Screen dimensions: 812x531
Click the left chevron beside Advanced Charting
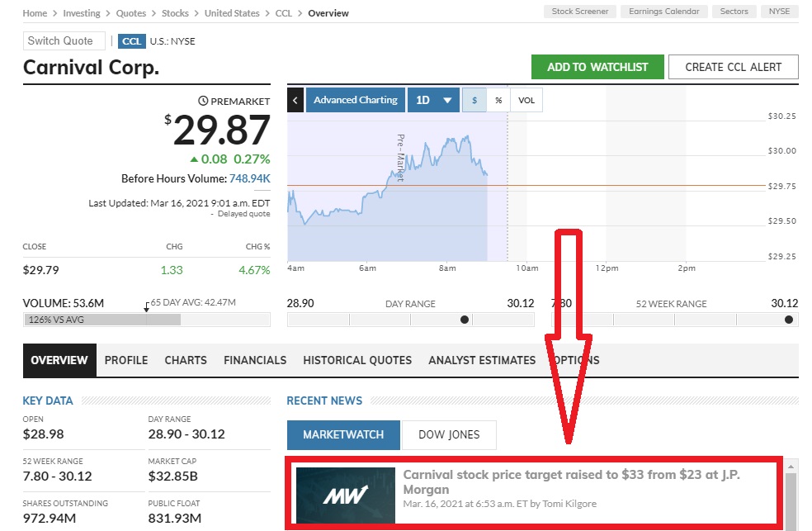[x=295, y=99]
